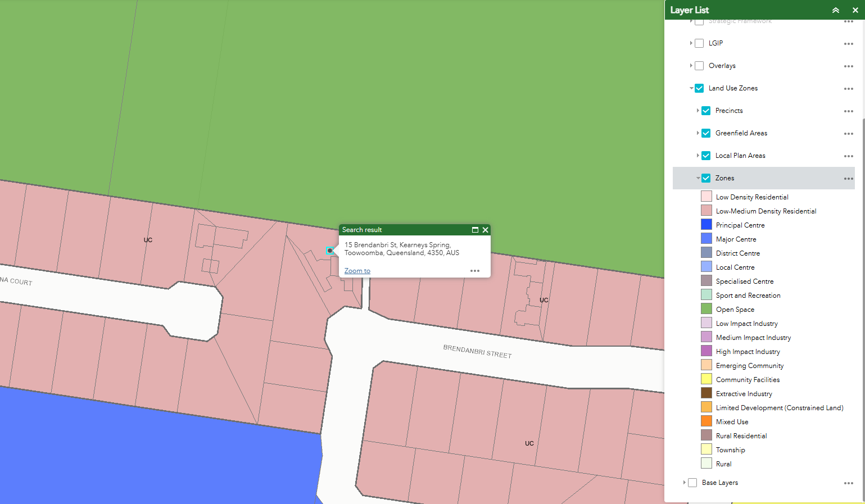
Task: Close the Search result popup
Action: [486, 230]
